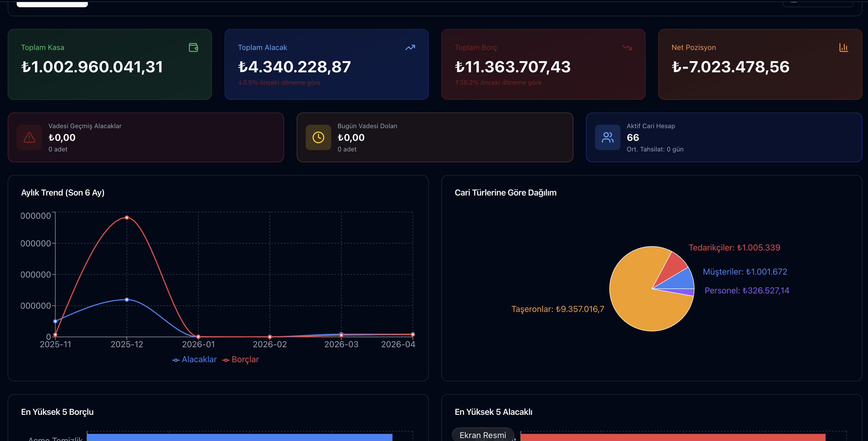The image size is (868, 441).
Task: Toggle the Borçlar legend entry in trend chart
Action: coord(241,359)
